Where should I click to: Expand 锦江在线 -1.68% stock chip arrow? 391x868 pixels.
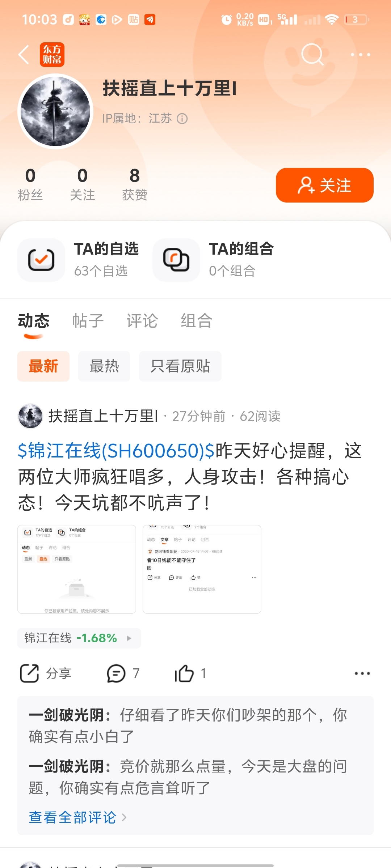tap(129, 638)
